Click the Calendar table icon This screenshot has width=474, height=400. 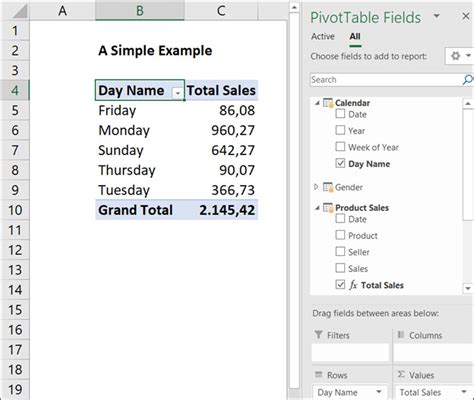328,103
